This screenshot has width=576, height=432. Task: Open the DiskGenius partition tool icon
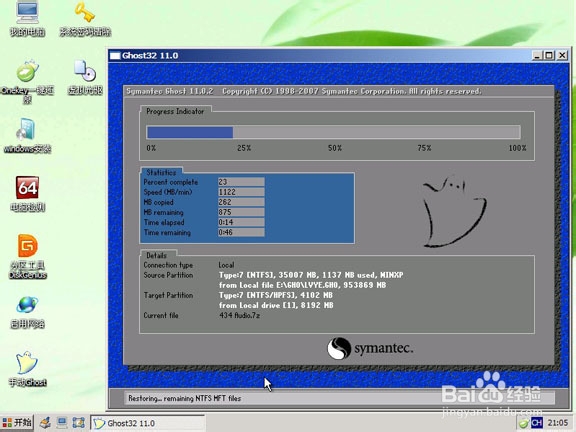[x=28, y=256]
